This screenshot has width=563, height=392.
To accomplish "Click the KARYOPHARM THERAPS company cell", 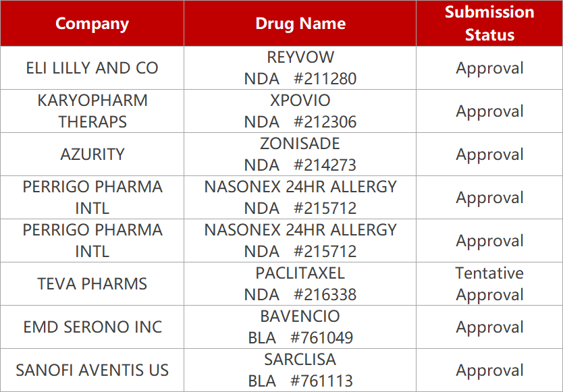I will click(92, 111).
